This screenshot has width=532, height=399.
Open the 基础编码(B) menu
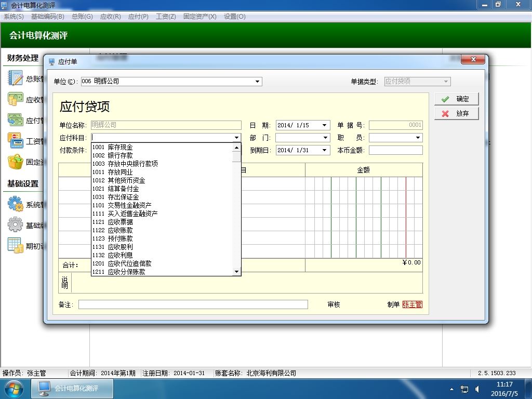(x=47, y=16)
